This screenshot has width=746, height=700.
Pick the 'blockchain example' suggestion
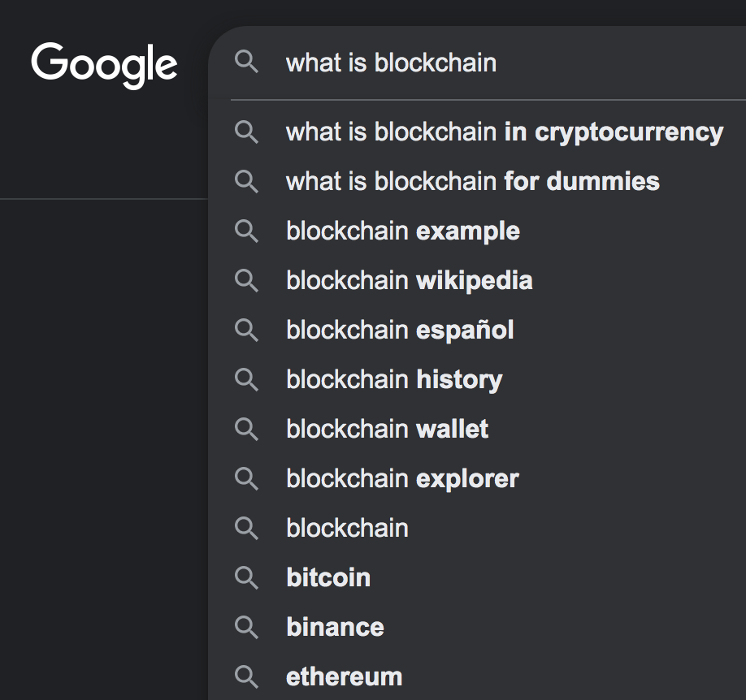point(477,231)
